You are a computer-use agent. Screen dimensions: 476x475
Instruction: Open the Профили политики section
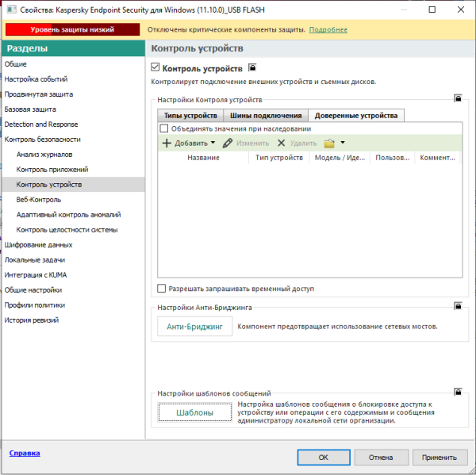(x=35, y=305)
